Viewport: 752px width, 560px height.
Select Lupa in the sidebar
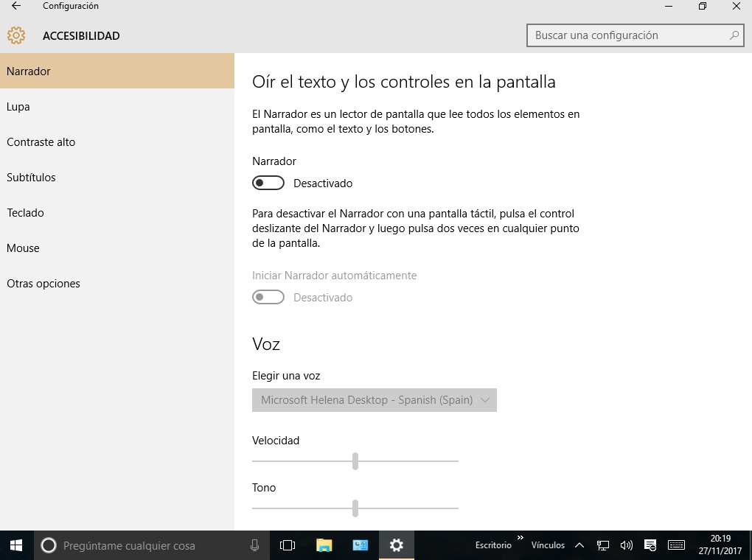point(18,107)
